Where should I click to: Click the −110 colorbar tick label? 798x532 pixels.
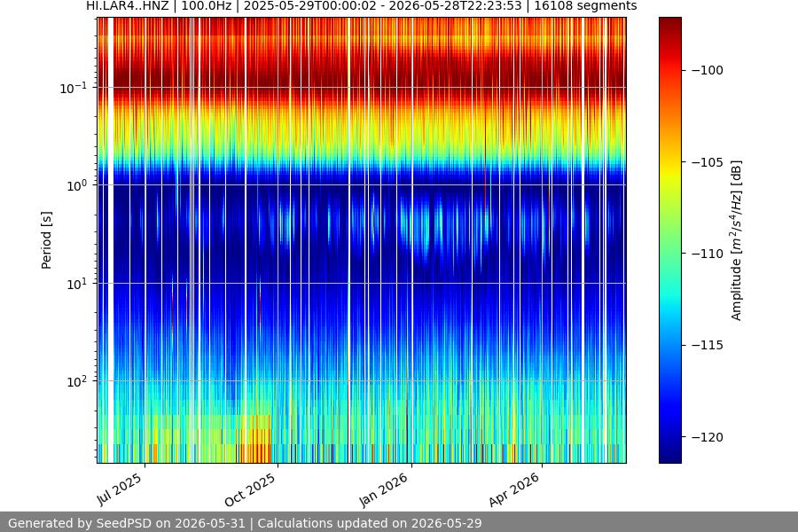tap(708, 254)
